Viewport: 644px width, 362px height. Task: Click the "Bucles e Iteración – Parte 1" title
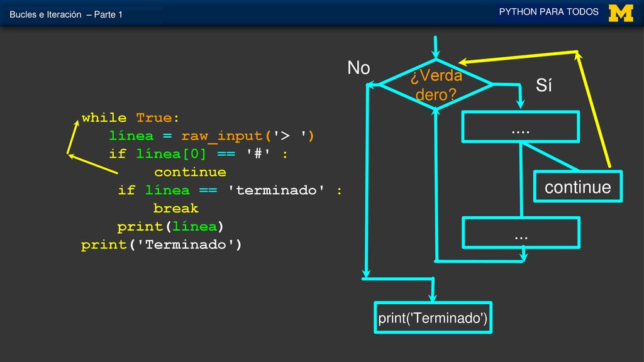65,14
